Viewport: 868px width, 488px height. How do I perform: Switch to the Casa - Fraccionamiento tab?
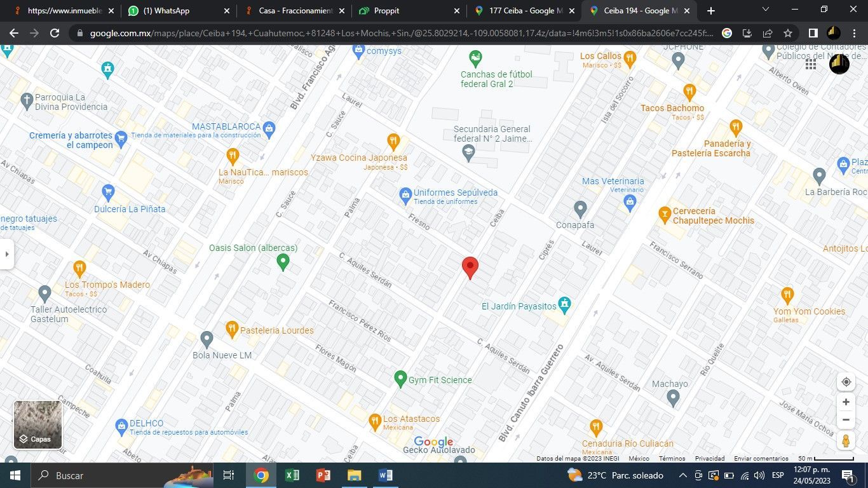pyautogui.click(x=293, y=11)
